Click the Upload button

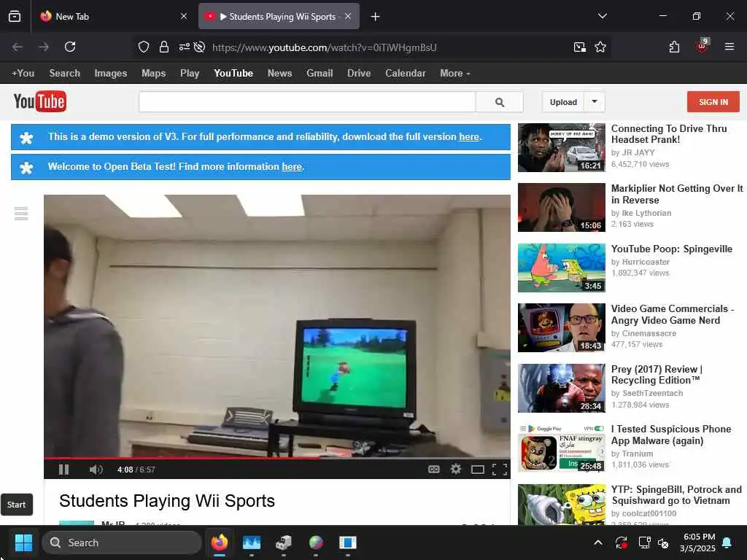click(563, 102)
